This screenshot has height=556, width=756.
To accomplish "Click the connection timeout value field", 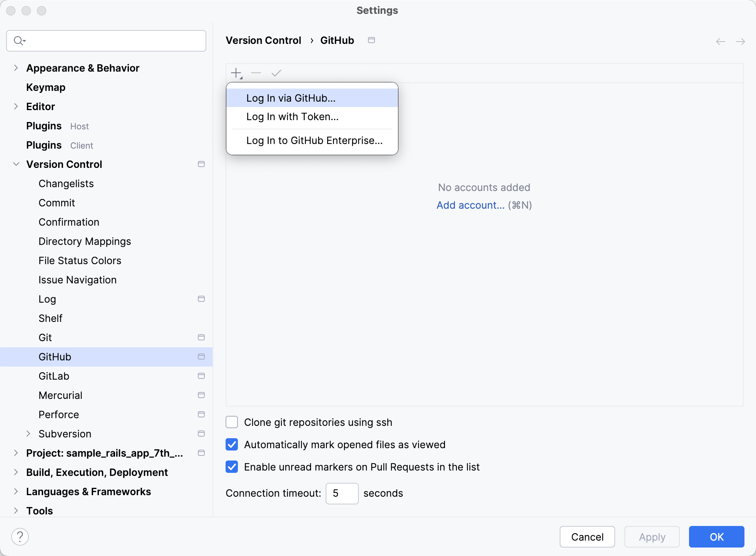I will [342, 493].
